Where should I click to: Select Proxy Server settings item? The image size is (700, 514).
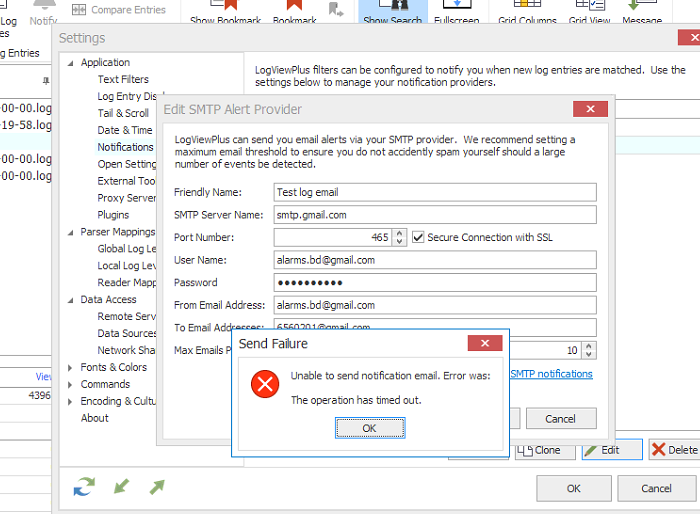point(127,198)
